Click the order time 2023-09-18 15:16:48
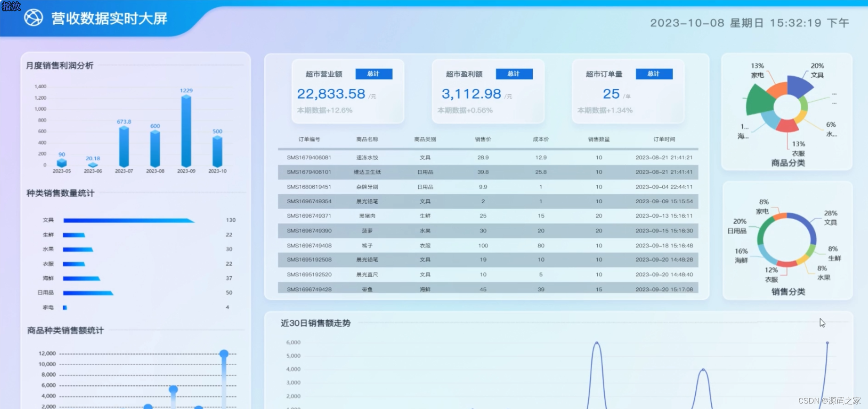This screenshot has width=868, height=409. [x=664, y=245]
